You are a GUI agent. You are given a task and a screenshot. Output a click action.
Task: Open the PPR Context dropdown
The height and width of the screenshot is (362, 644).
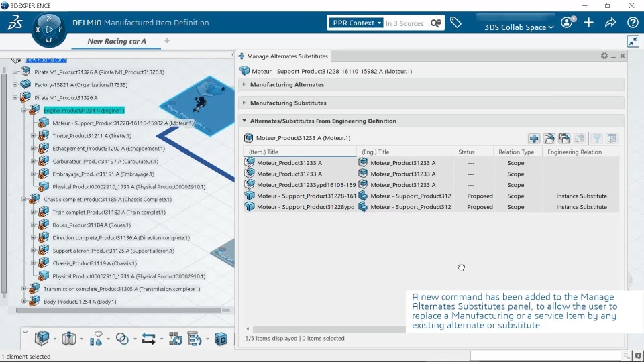[x=356, y=23]
